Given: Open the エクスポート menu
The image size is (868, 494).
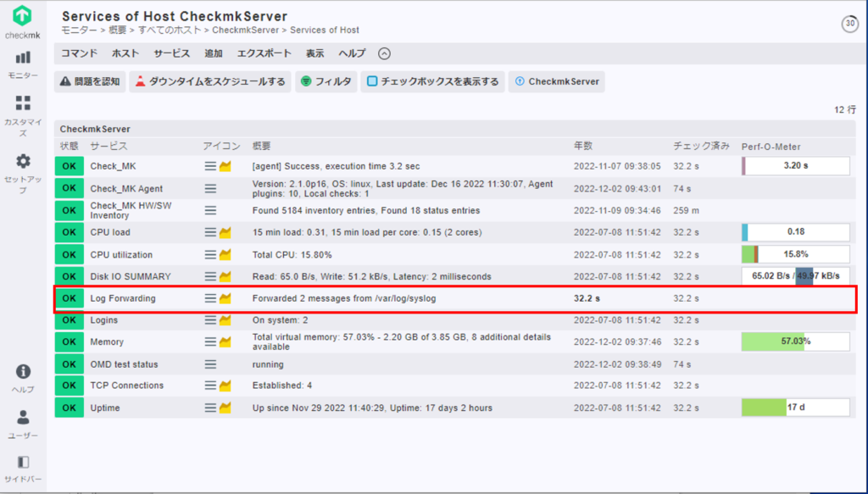Looking at the screenshot, I should (264, 53).
